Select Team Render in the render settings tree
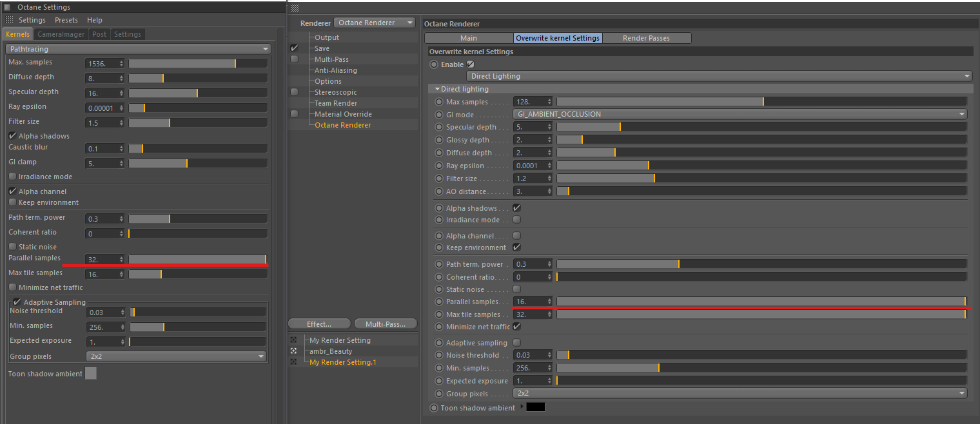980x424 pixels. tap(336, 103)
